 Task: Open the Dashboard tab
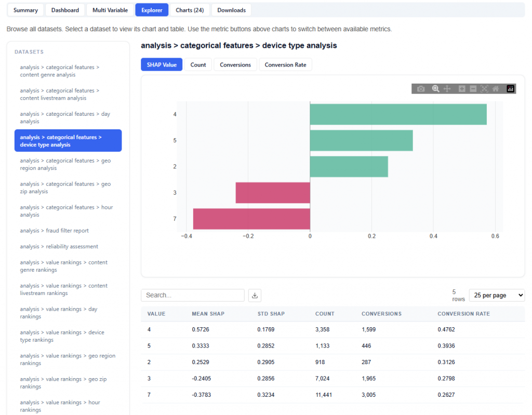click(65, 10)
